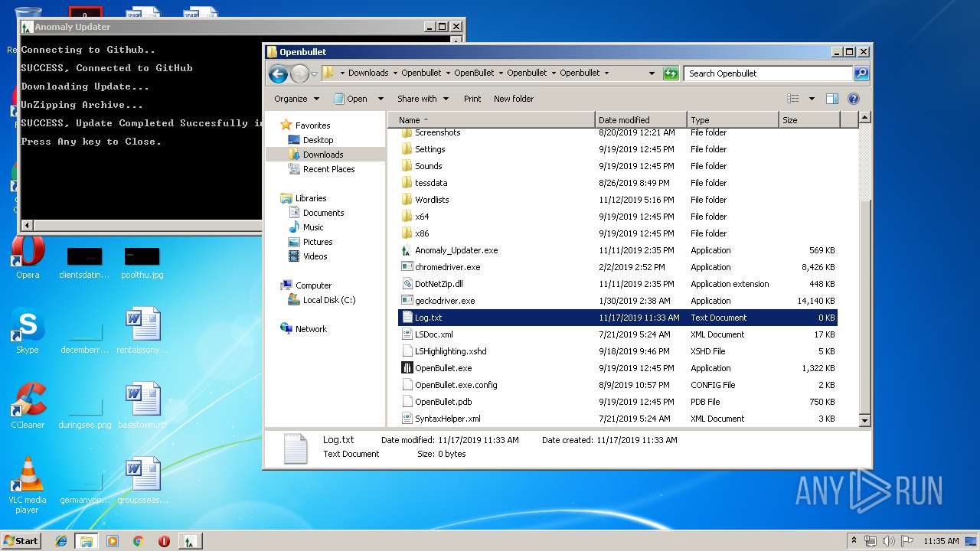Click New folder in Explorer toolbar

514,99
